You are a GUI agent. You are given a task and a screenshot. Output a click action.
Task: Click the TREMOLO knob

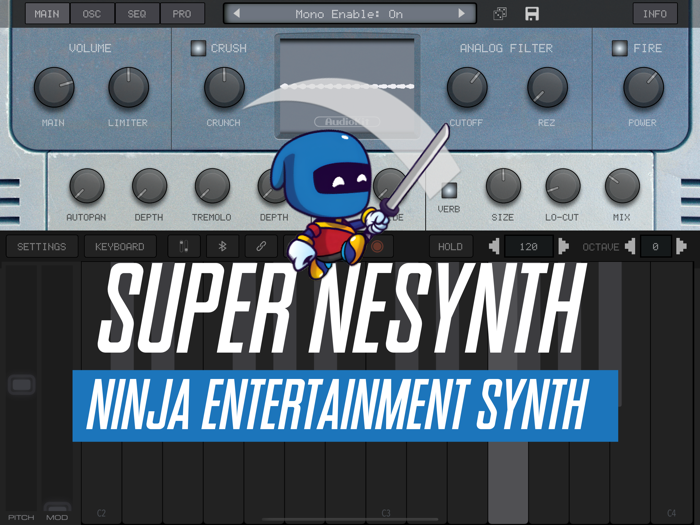tap(212, 186)
